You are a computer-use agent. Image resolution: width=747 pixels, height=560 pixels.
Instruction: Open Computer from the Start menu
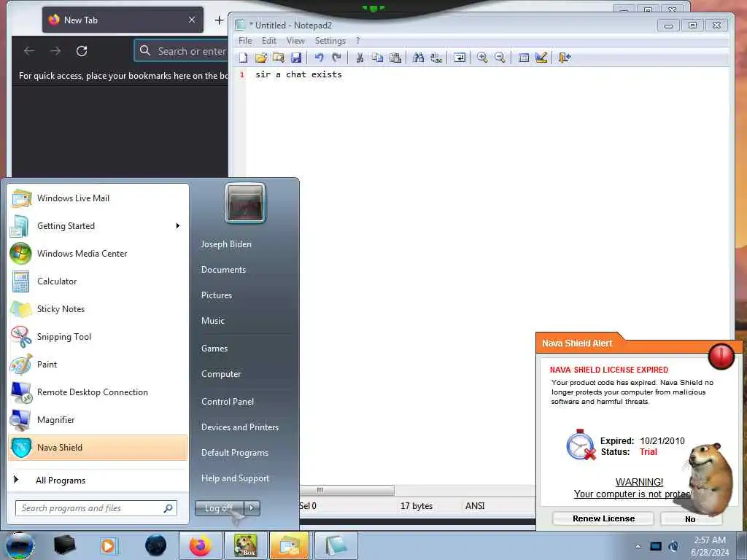pyautogui.click(x=221, y=374)
